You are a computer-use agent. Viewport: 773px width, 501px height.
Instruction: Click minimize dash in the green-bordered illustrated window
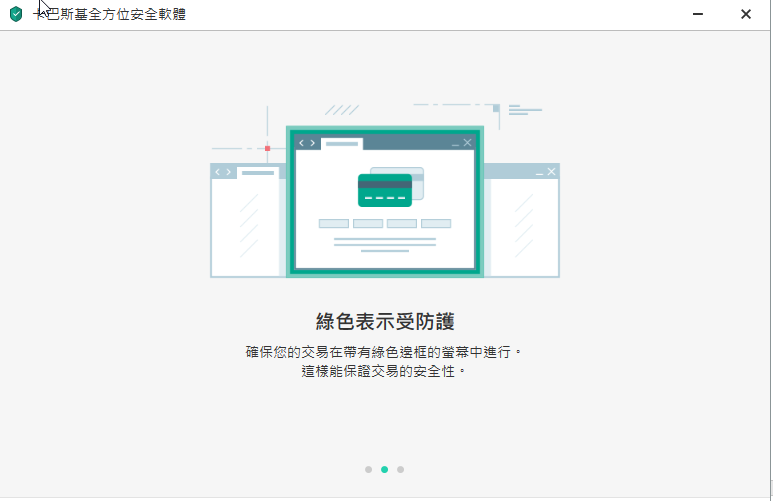pyautogui.click(x=455, y=144)
